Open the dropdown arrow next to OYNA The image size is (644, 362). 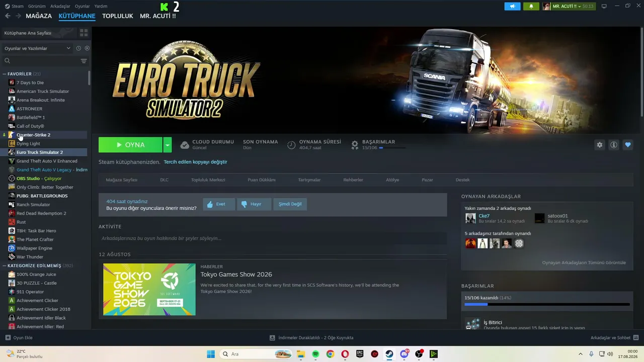(x=168, y=145)
